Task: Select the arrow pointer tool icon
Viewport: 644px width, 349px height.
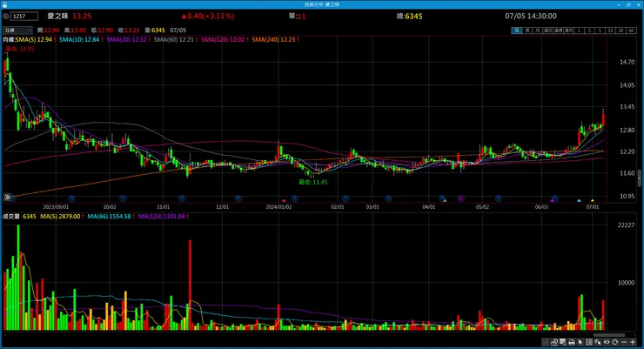Action: pos(580,342)
